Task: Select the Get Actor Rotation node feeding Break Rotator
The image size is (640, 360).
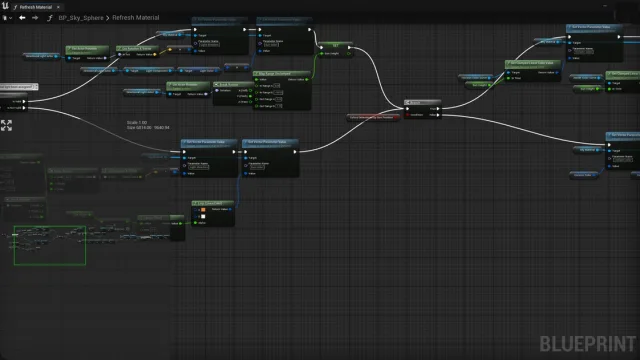Action: click(x=189, y=89)
